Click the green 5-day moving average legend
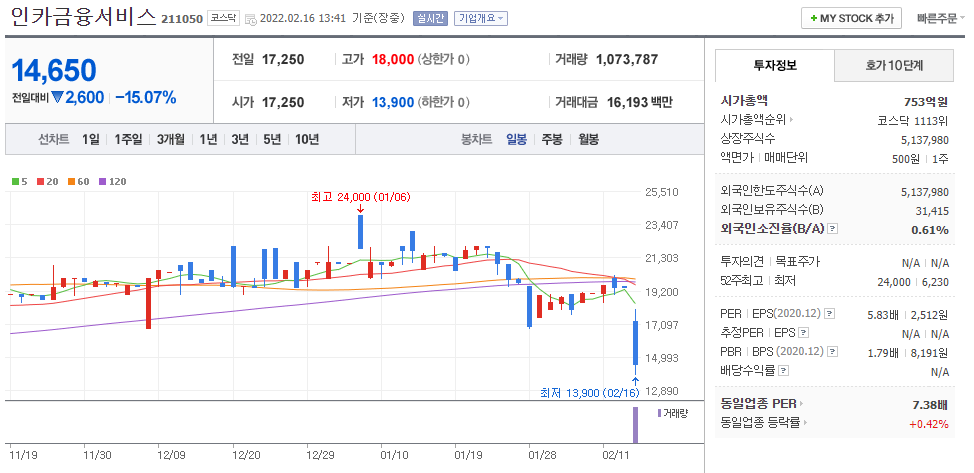The image size is (974, 473). coord(19,181)
